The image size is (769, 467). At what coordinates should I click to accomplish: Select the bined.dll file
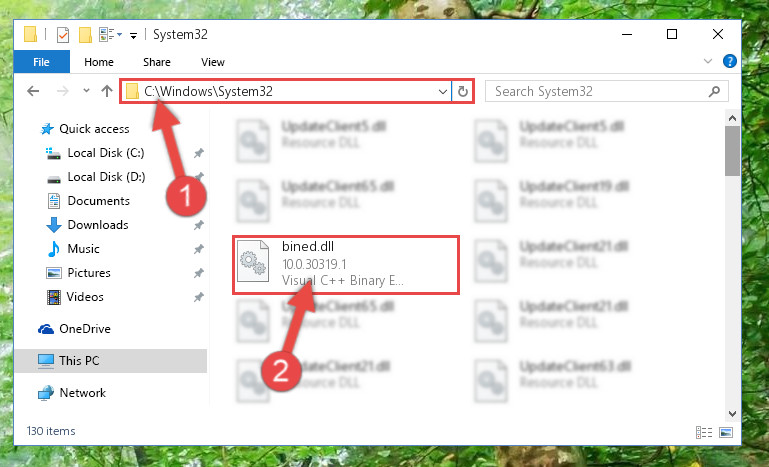click(345, 265)
